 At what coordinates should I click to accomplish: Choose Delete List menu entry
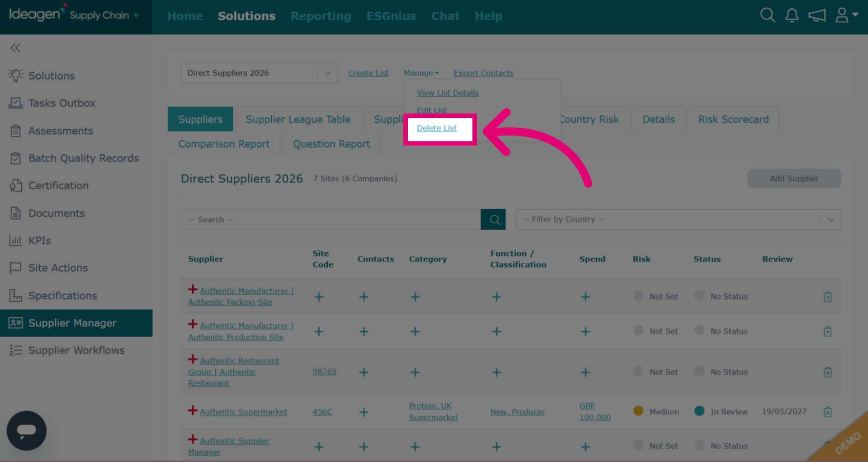tap(437, 128)
